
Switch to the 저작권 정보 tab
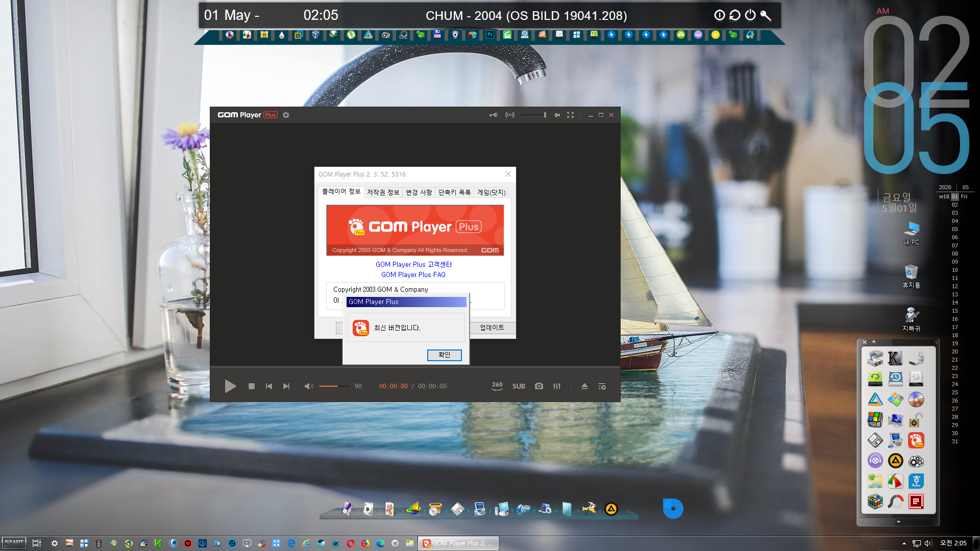click(383, 192)
